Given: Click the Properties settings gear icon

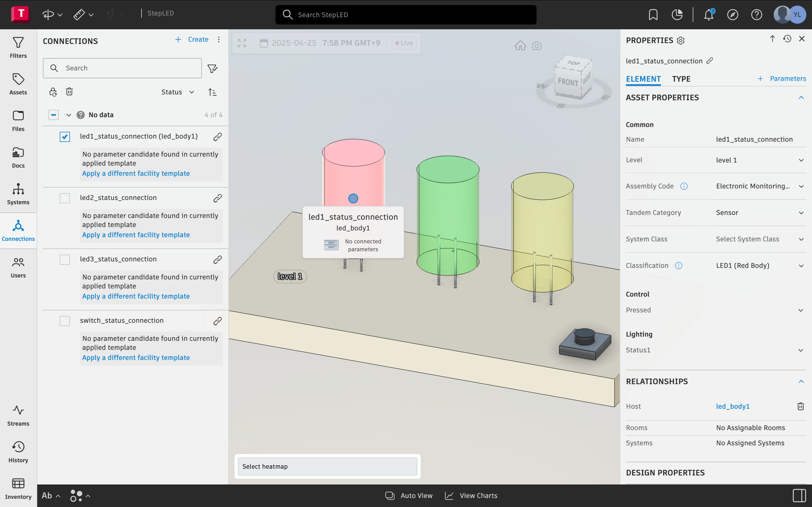Looking at the screenshot, I should pos(680,41).
